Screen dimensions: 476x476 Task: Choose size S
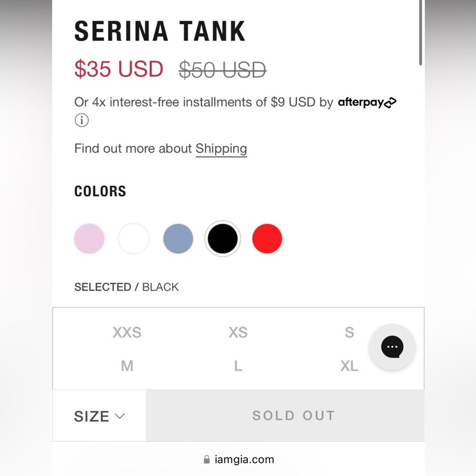[349, 332]
